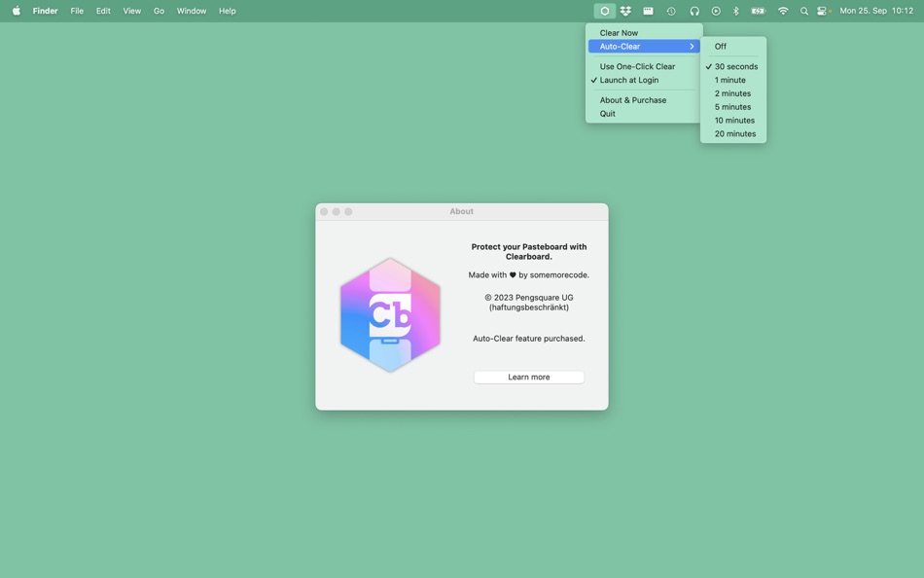Click the window-shaped menu bar icon
The width and height of the screenshot is (924, 578).
coord(648,11)
